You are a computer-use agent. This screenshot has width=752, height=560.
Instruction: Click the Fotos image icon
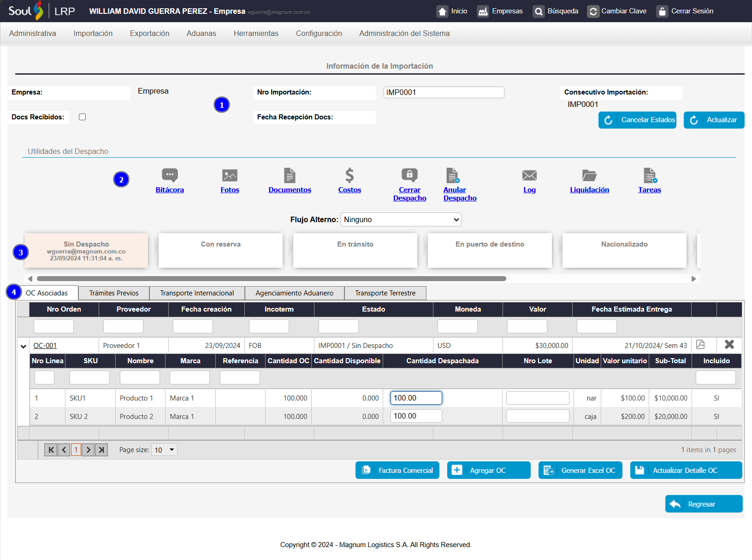coord(230,176)
